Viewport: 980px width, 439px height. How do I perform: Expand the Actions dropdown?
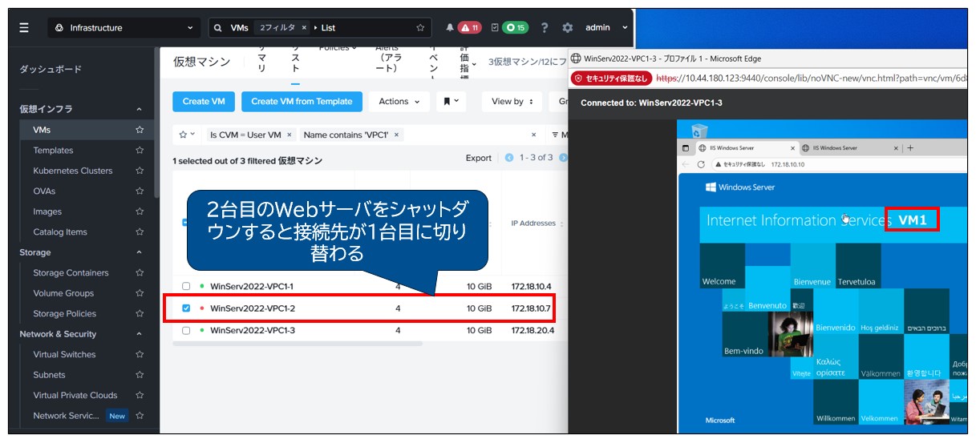pyautogui.click(x=399, y=102)
